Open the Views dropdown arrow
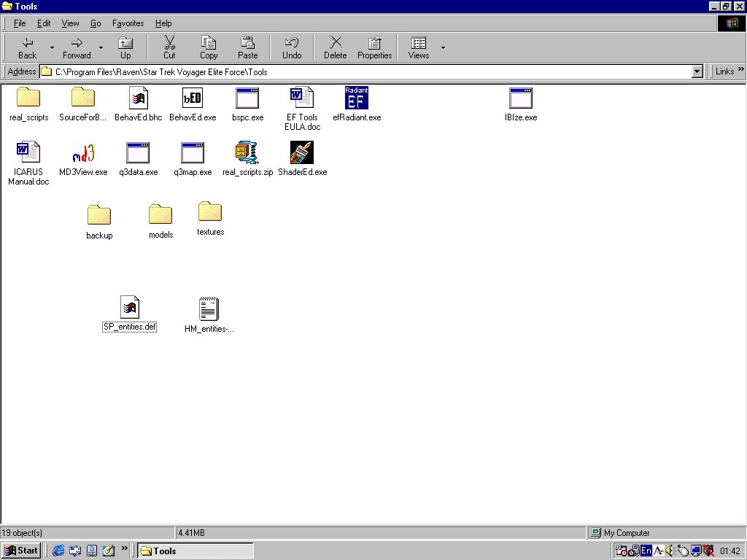This screenshot has width=747, height=560. point(443,48)
